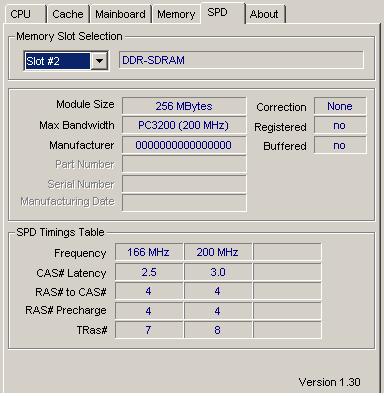Go to the Mainboard tab
384x396 pixels.
click(x=120, y=14)
